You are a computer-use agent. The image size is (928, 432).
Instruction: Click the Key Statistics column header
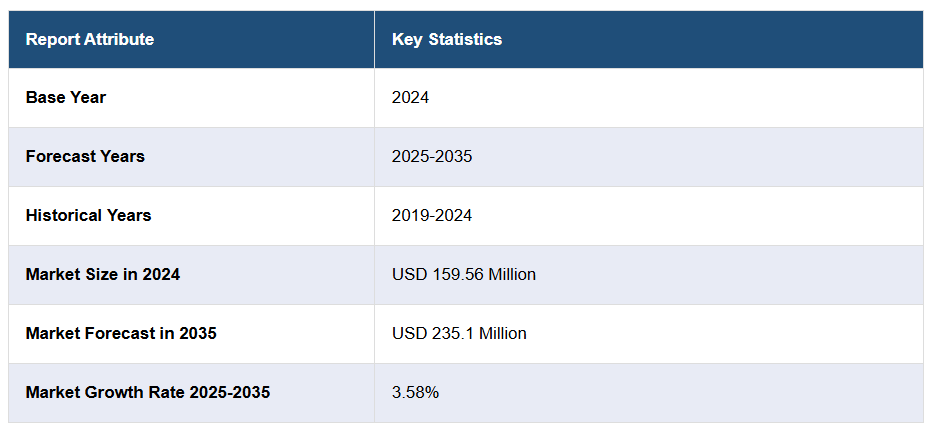(x=446, y=39)
